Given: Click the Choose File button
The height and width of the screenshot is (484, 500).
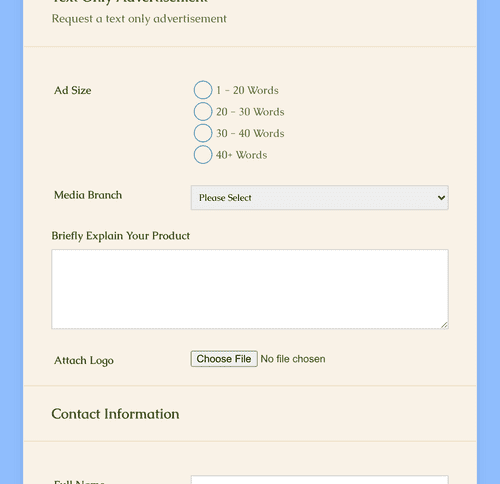Looking at the screenshot, I should 224,359.
